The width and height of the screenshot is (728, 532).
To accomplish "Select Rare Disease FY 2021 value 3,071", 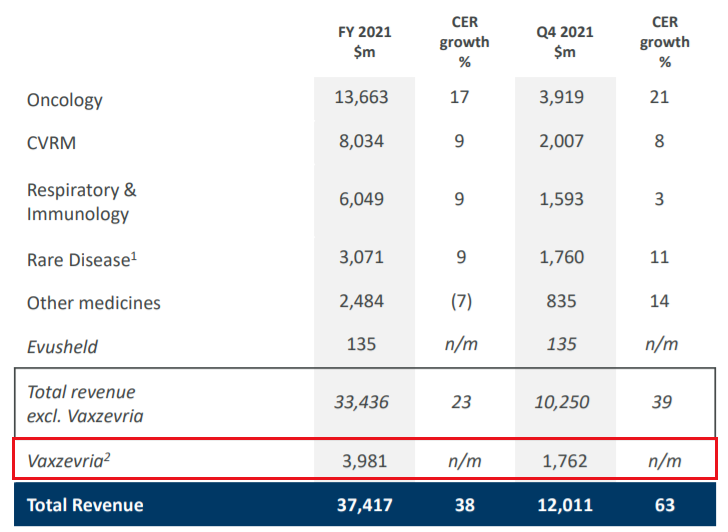I will [361, 257].
